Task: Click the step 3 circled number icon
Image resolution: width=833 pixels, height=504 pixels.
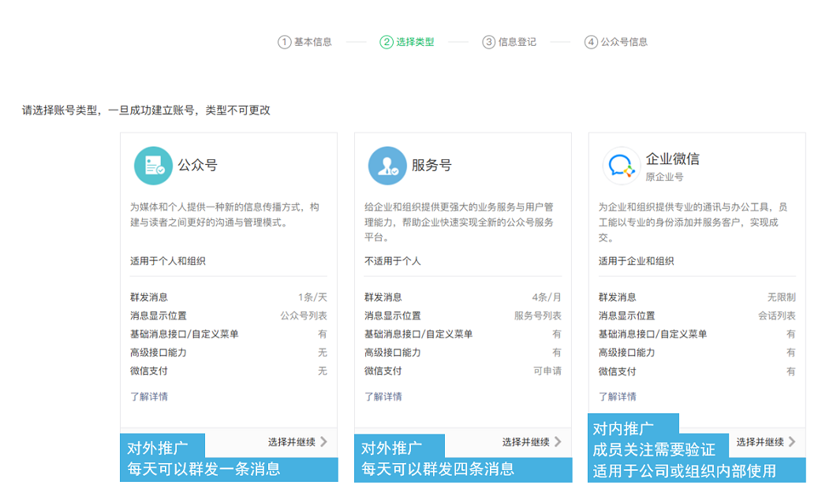Action: [x=489, y=42]
